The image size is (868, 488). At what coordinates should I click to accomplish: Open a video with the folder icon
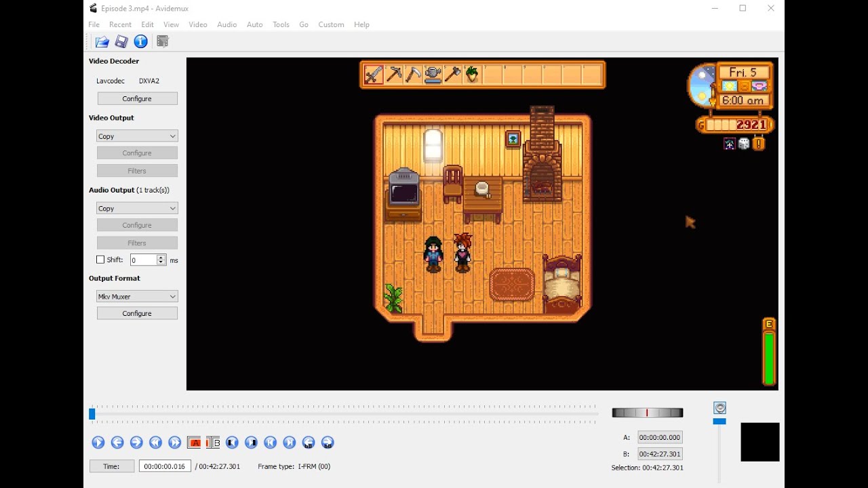point(102,42)
